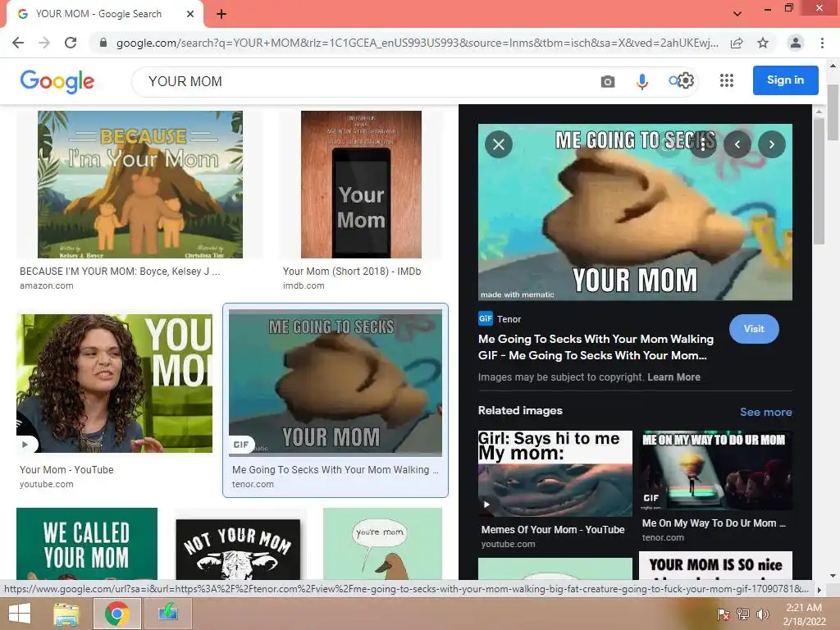Open the taskbar clock 2:21 AM
This screenshot has width=840, height=630.
tap(804, 614)
